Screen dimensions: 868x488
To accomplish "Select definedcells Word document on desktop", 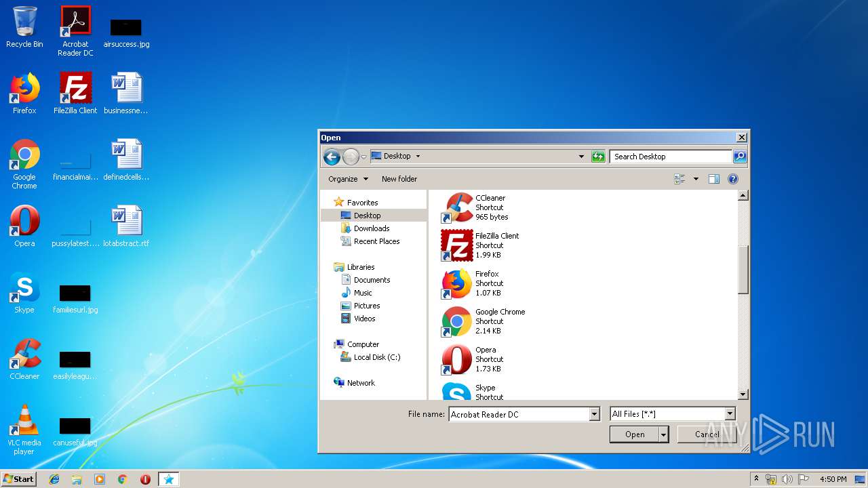I will tap(126, 160).
